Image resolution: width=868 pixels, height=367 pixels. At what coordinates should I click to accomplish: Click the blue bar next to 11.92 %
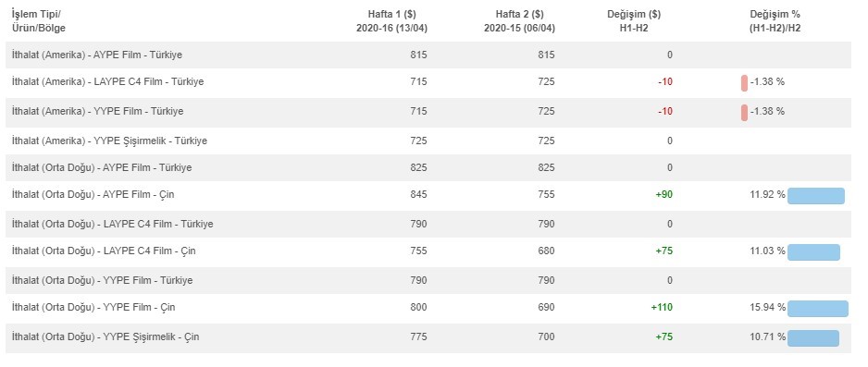click(x=816, y=196)
